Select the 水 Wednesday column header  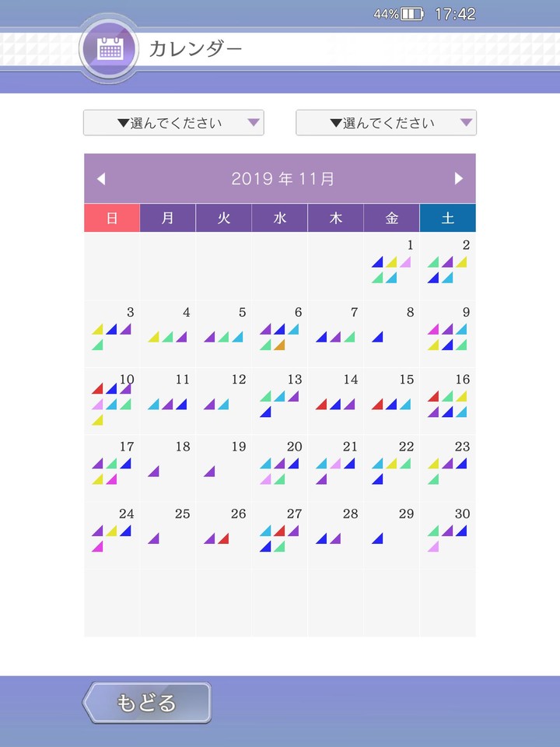pos(280,218)
